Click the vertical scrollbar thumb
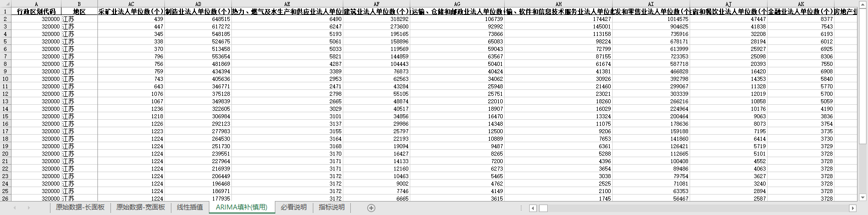This screenshot has width=868, height=215. 863,76
